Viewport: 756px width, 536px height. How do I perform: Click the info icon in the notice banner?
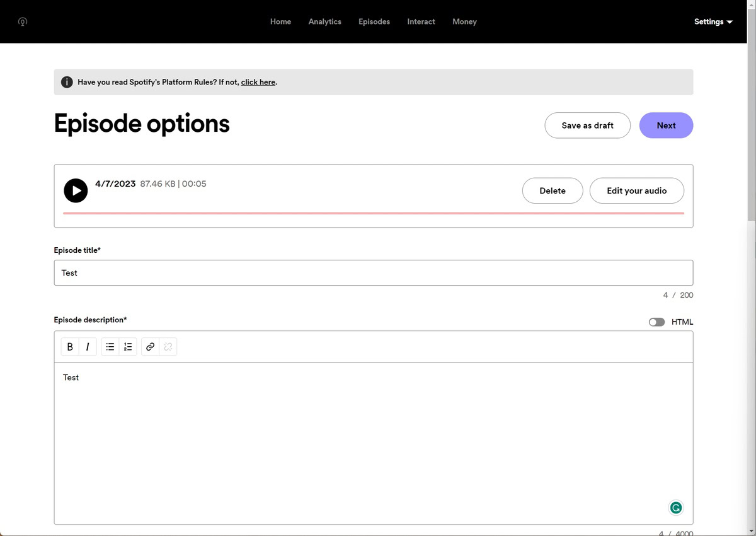click(67, 82)
